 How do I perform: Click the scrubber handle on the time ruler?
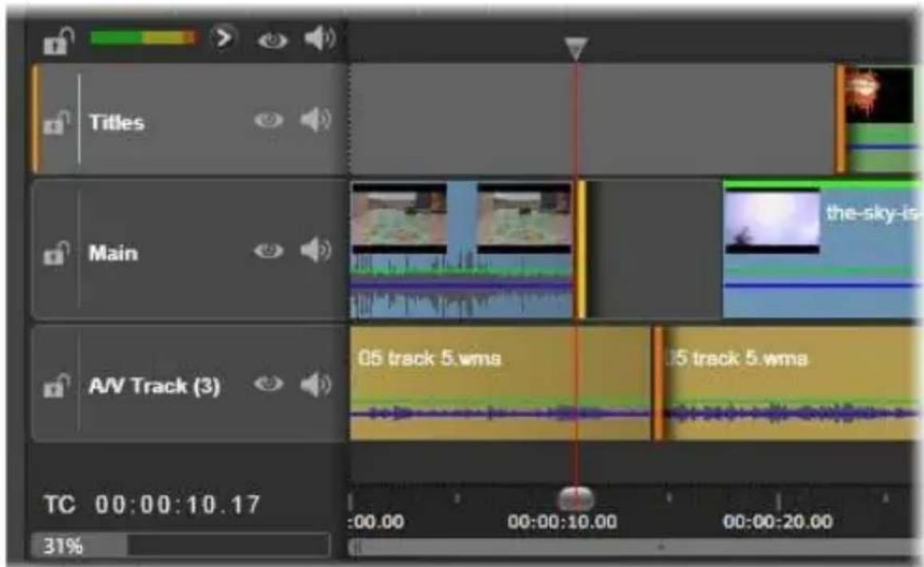[x=576, y=498]
